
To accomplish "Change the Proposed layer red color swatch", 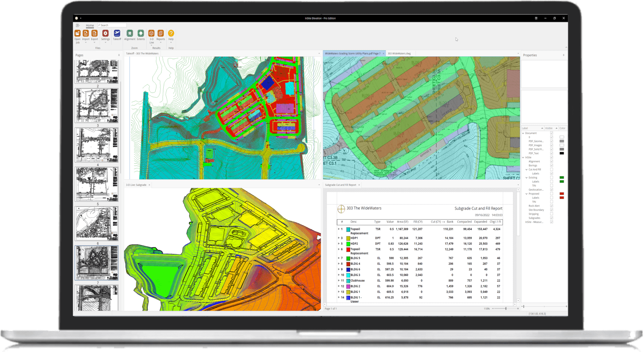I will [562, 194].
